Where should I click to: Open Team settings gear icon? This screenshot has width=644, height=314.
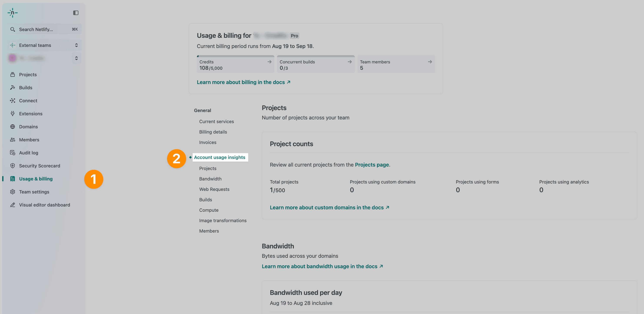[x=13, y=192]
